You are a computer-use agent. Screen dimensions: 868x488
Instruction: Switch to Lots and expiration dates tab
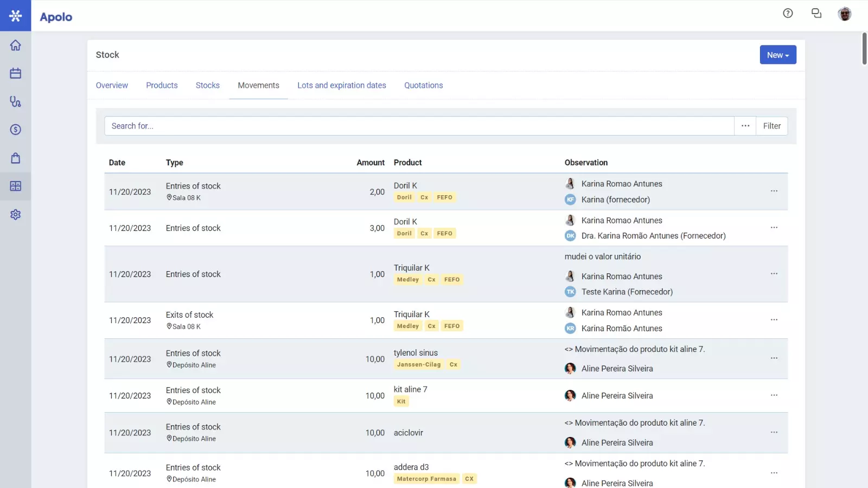tap(341, 85)
